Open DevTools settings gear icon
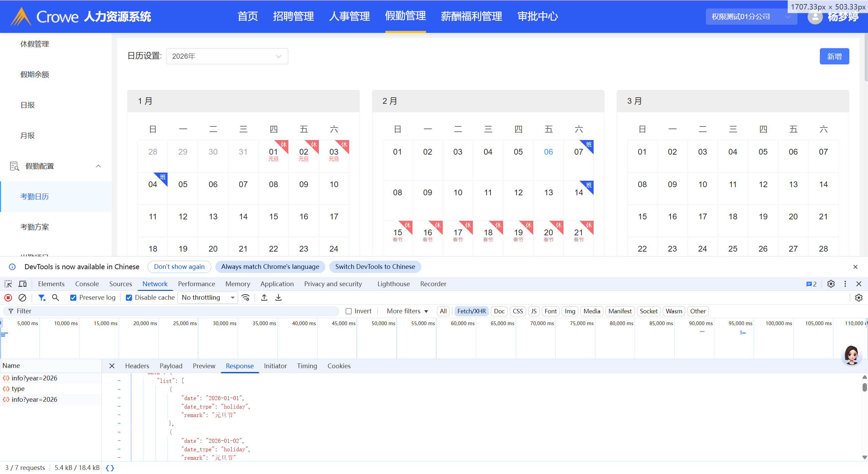This screenshot has height=474, width=868. pos(831,284)
